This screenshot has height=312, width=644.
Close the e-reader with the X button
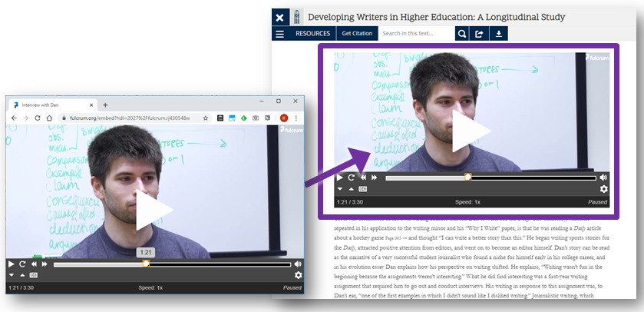[x=279, y=17]
